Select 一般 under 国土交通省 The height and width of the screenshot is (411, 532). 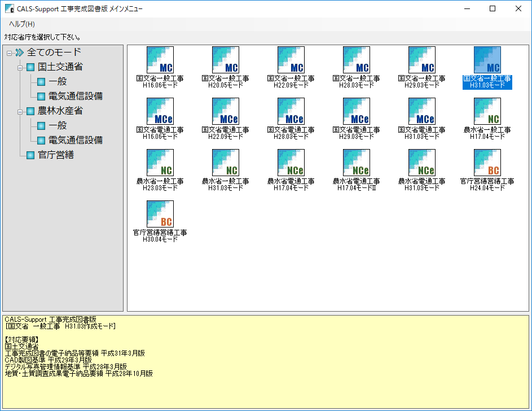pyautogui.click(x=58, y=82)
